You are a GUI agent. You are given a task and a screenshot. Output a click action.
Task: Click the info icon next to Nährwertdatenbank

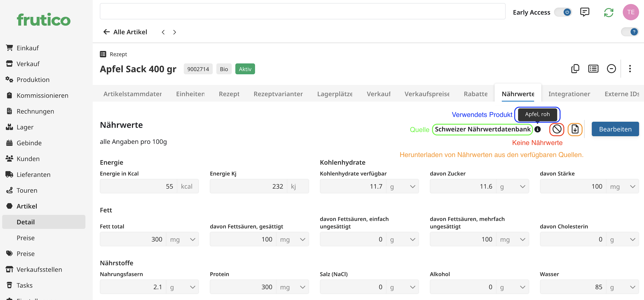click(x=538, y=129)
